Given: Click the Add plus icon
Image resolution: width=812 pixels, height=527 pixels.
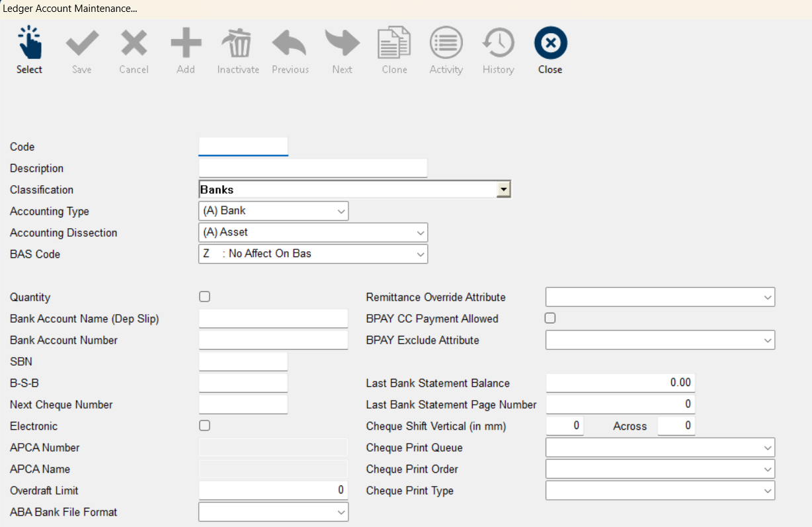Looking at the screenshot, I should (186, 44).
